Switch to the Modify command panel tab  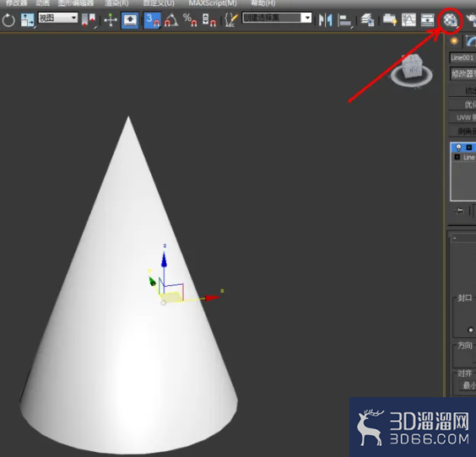(471, 41)
